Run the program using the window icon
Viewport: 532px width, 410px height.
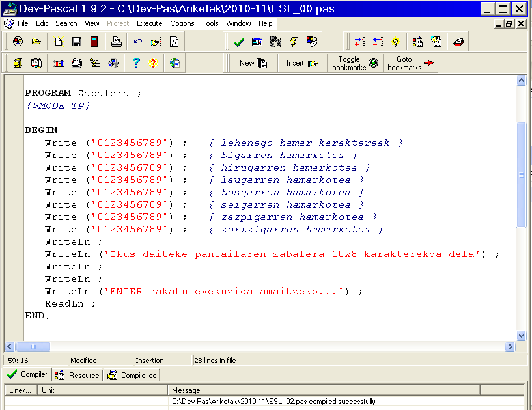(257, 42)
